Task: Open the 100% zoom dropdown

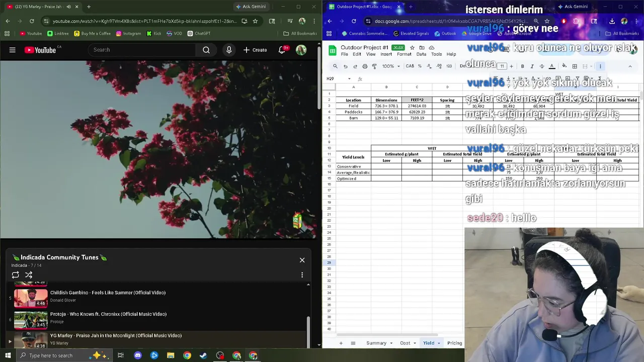Action: click(x=391, y=66)
